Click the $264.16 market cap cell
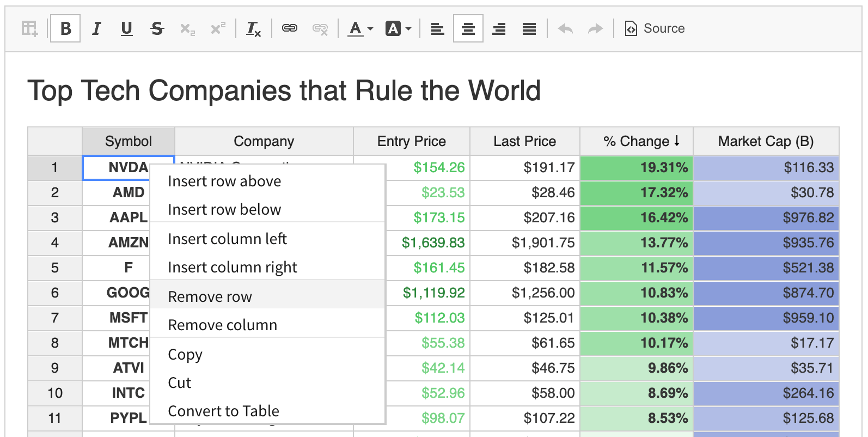 click(x=766, y=393)
